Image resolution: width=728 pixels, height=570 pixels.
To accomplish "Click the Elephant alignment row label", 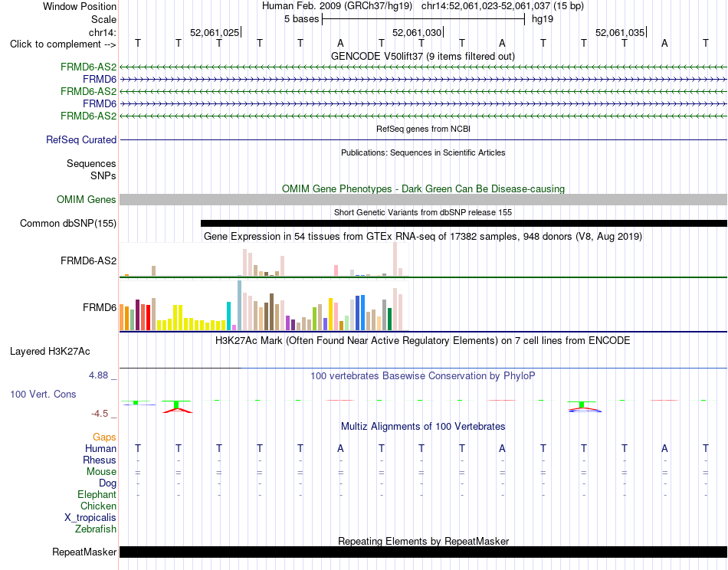I will [x=97, y=494].
